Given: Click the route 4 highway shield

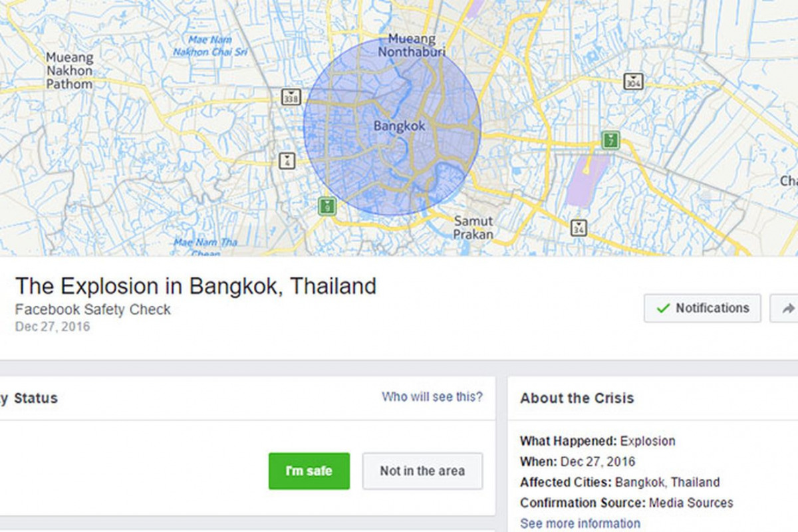Looking at the screenshot, I should (x=287, y=160).
